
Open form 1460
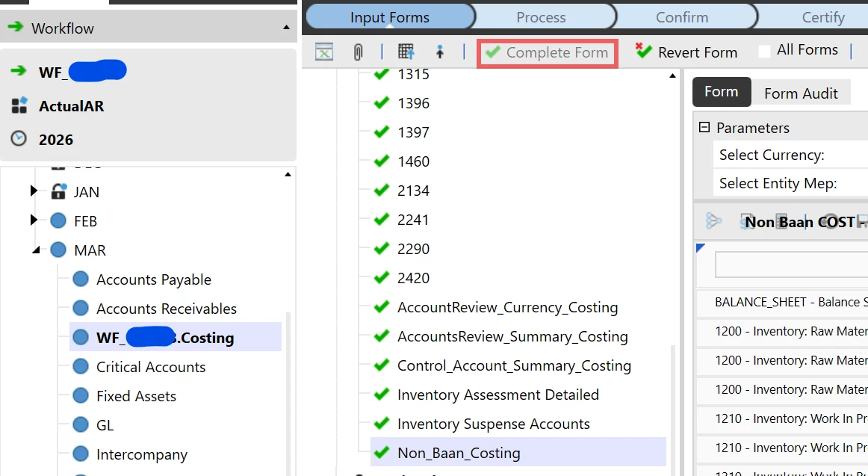pos(413,161)
